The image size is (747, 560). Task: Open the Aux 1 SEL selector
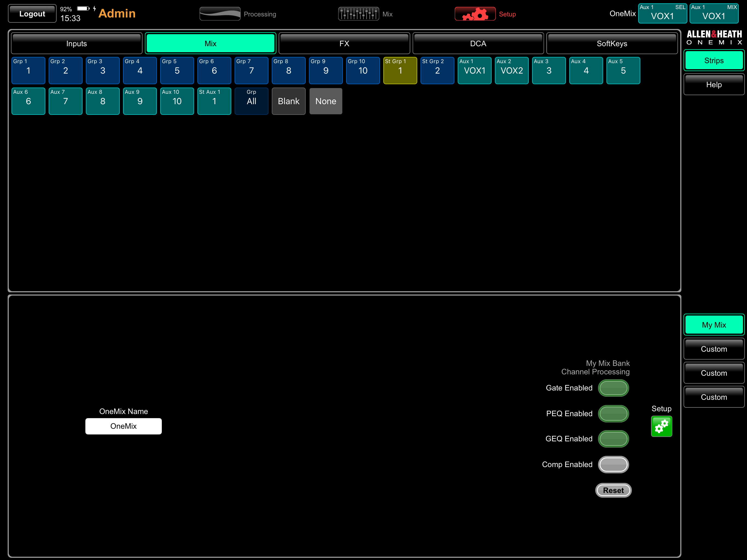pyautogui.click(x=662, y=13)
